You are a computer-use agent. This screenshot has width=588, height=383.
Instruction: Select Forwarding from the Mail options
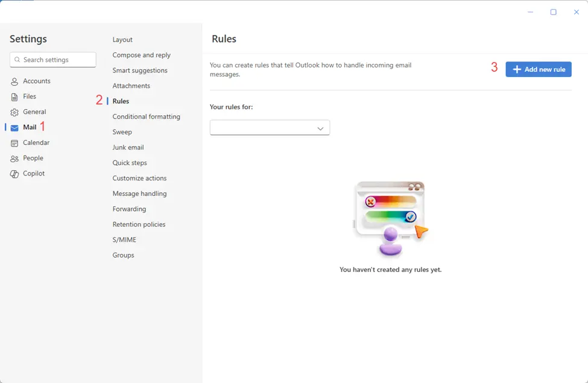130,209
